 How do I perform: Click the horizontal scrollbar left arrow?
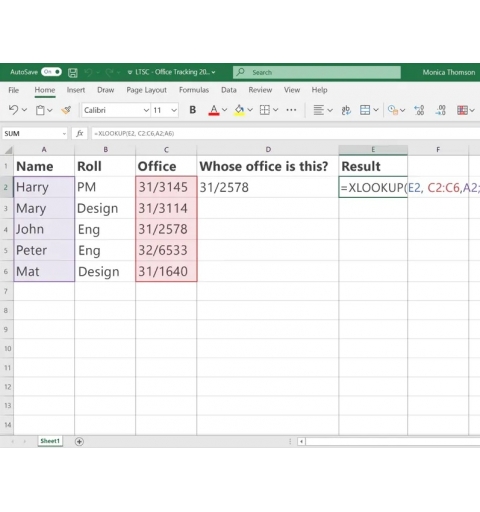301,442
